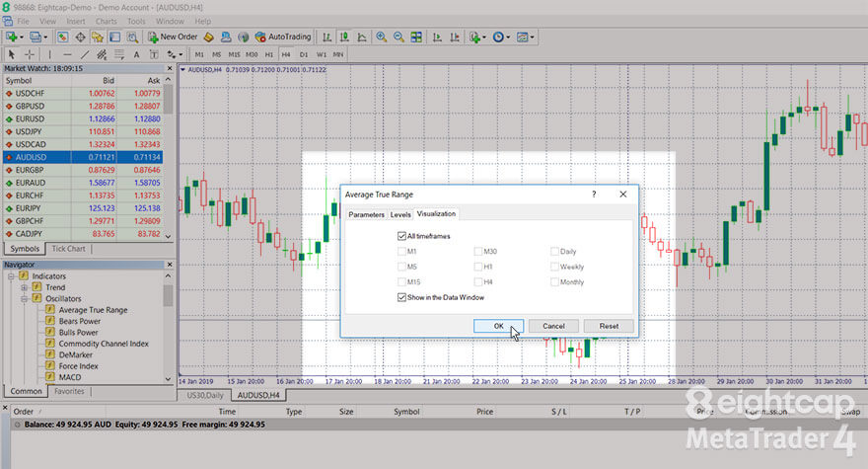
Task: Select the text label tool
Action: pos(154,54)
